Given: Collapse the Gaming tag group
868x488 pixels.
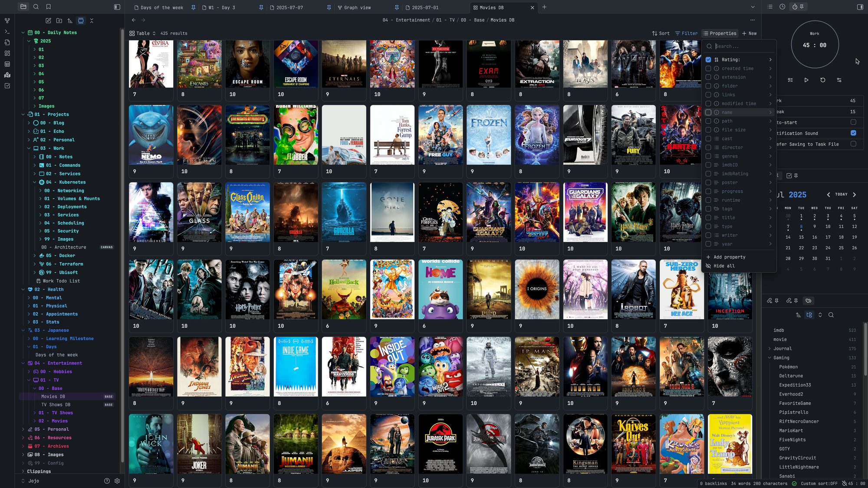Looking at the screenshot, I should coord(769,357).
